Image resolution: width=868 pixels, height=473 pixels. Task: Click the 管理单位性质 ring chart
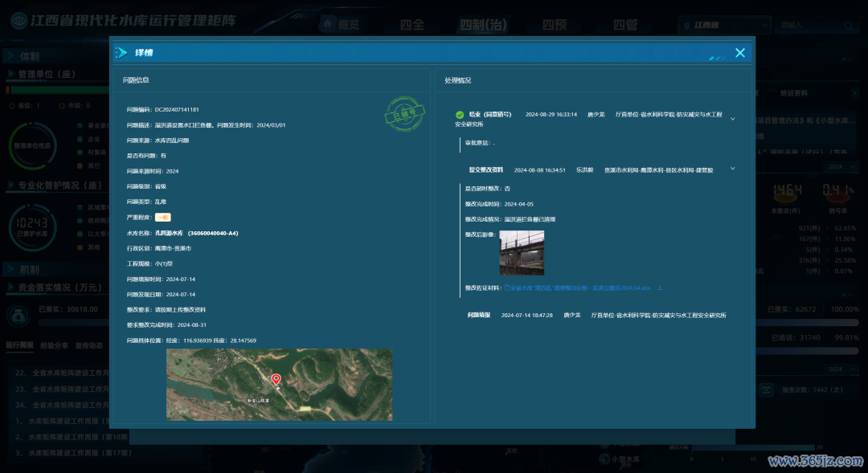(32, 145)
